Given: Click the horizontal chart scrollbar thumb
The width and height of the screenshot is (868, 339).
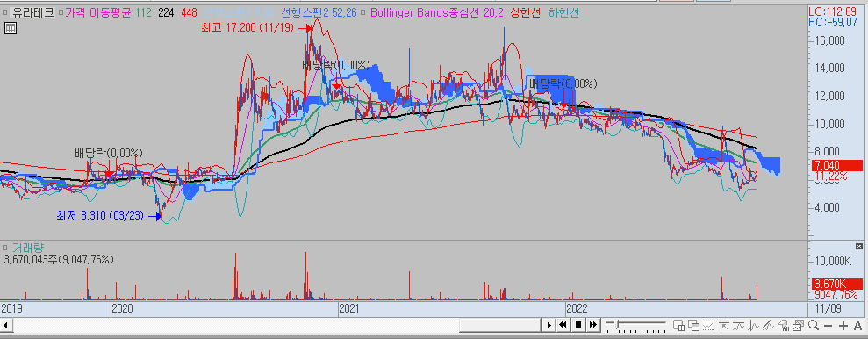Looking at the screenshot, I should [x=499, y=325].
